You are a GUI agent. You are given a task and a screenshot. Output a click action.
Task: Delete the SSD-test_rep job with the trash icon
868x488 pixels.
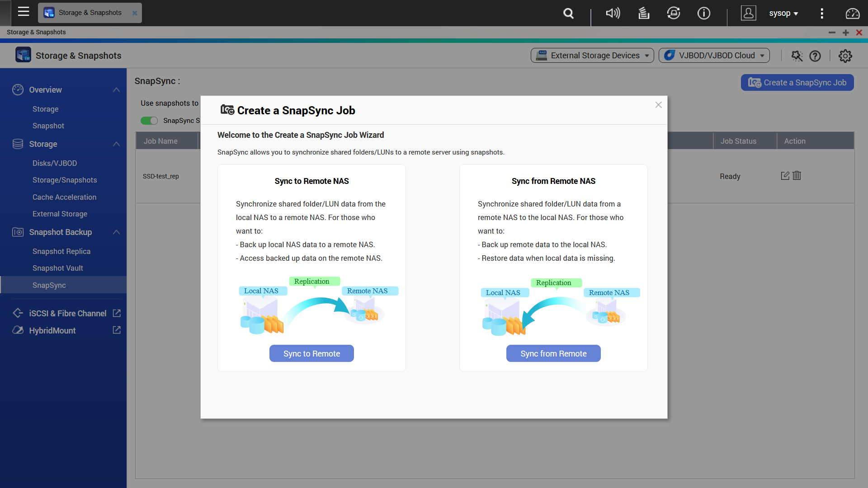(x=797, y=176)
